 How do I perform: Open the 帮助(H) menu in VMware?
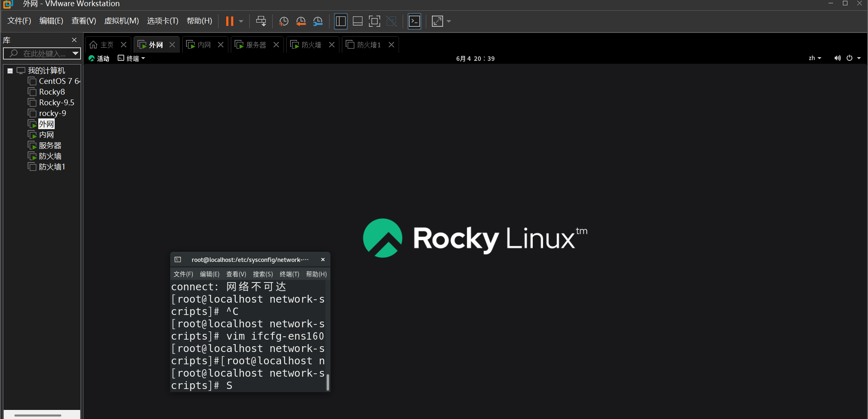tap(199, 21)
